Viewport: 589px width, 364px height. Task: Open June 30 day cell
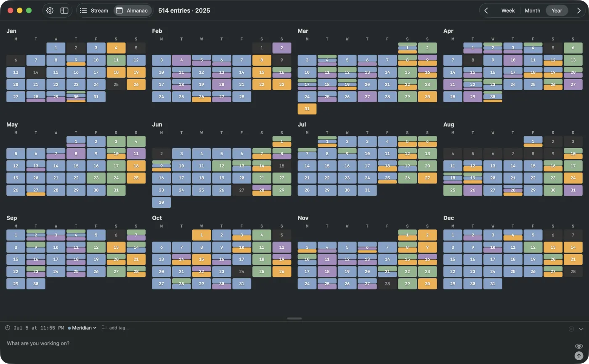click(162, 202)
